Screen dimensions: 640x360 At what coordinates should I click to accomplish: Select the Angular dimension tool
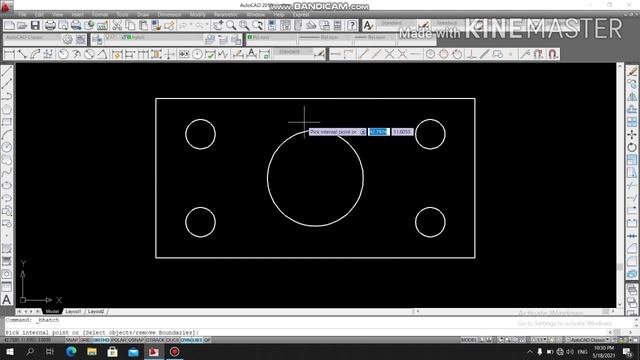tap(102, 54)
